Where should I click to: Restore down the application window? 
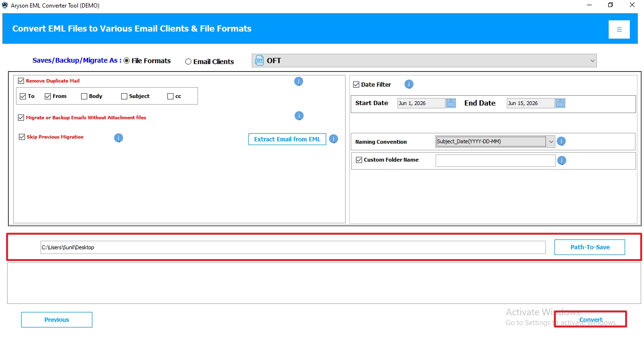coord(611,5)
